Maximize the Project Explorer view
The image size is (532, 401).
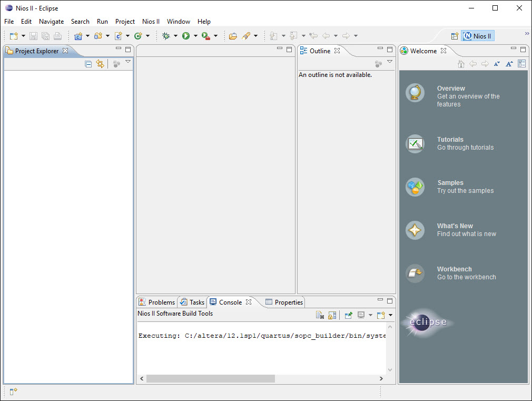pos(128,50)
